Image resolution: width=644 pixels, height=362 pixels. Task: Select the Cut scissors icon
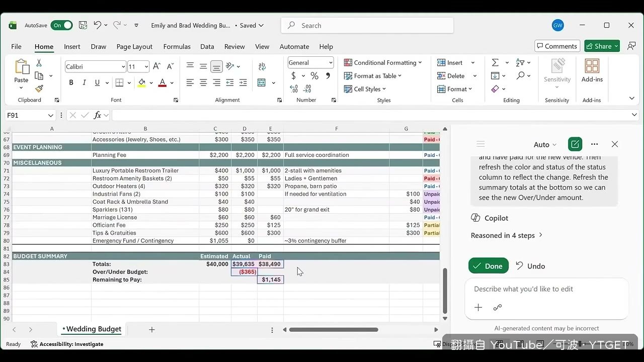tap(39, 63)
